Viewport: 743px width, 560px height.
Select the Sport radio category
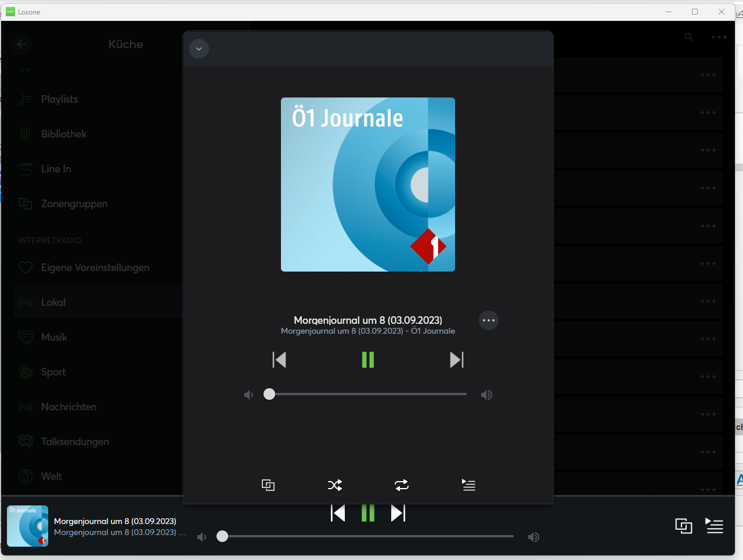[x=98, y=372]
